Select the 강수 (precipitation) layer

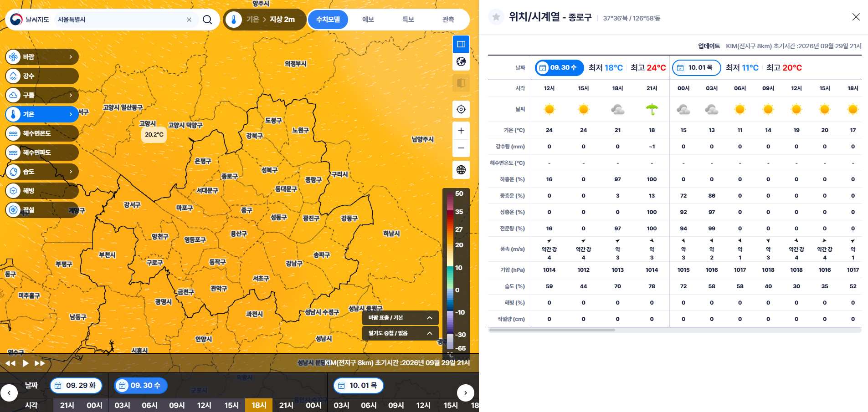(x=42, y=76)
